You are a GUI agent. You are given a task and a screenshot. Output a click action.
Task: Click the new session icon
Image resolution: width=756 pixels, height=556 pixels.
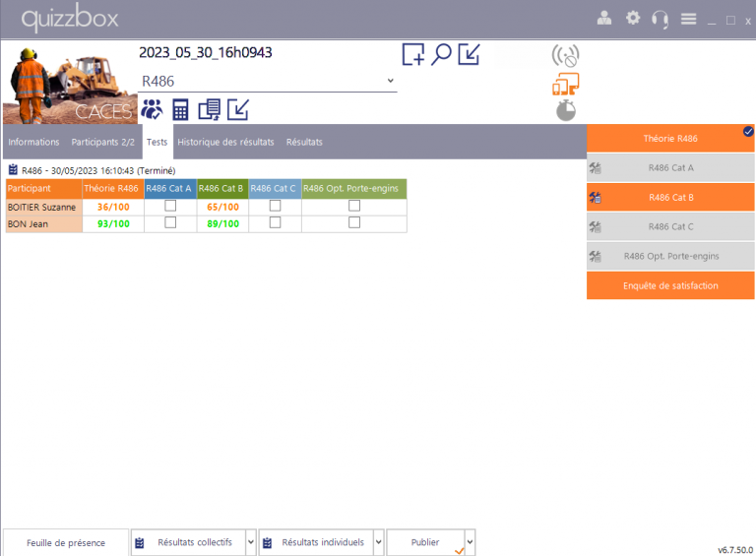[x=413, y=54]
